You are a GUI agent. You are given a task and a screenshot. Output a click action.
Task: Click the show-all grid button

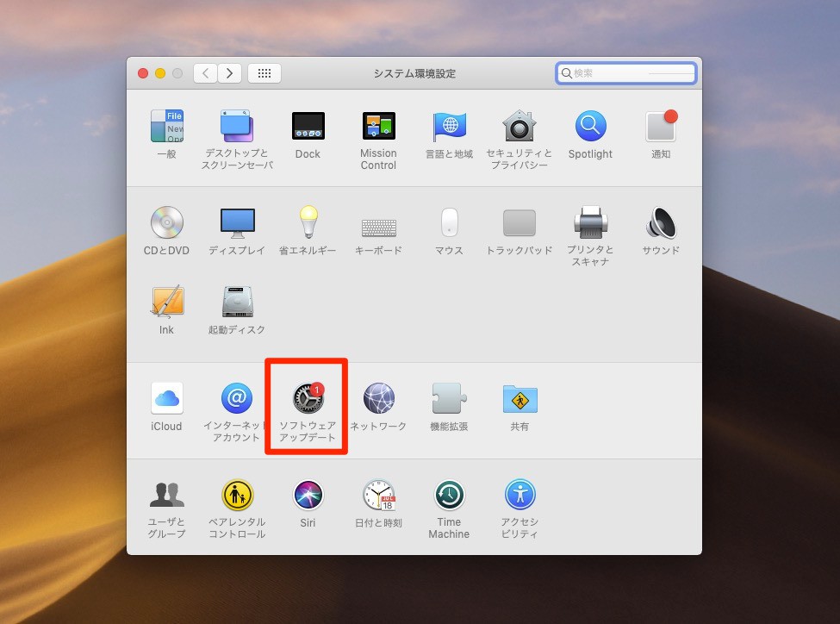[264, 73]
